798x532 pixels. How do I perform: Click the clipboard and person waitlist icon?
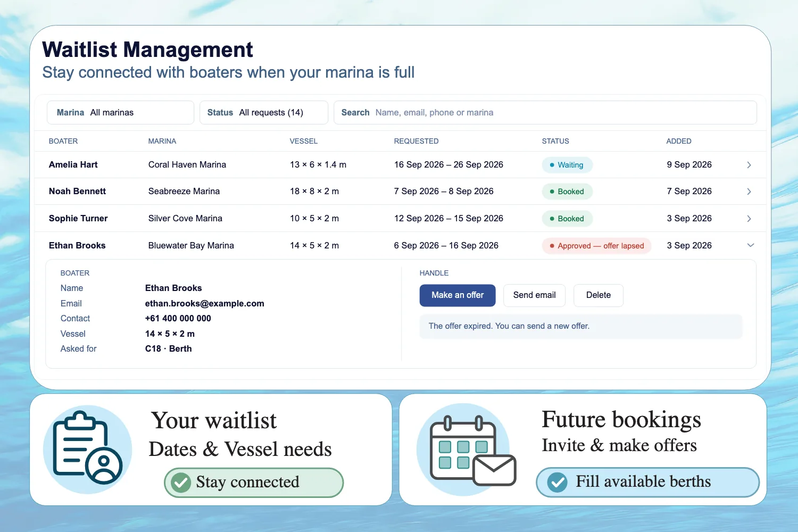tap(88, 448)
